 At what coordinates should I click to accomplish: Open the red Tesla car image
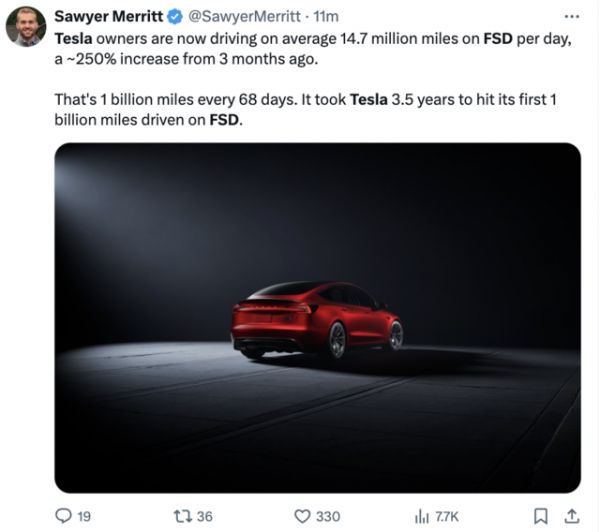point(317,317)
